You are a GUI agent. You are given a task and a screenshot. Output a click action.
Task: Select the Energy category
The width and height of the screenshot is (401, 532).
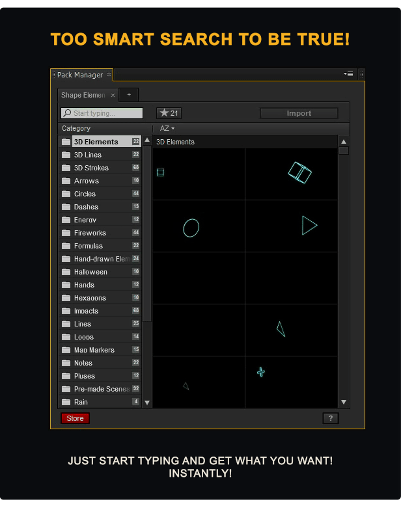coord(101,220)
